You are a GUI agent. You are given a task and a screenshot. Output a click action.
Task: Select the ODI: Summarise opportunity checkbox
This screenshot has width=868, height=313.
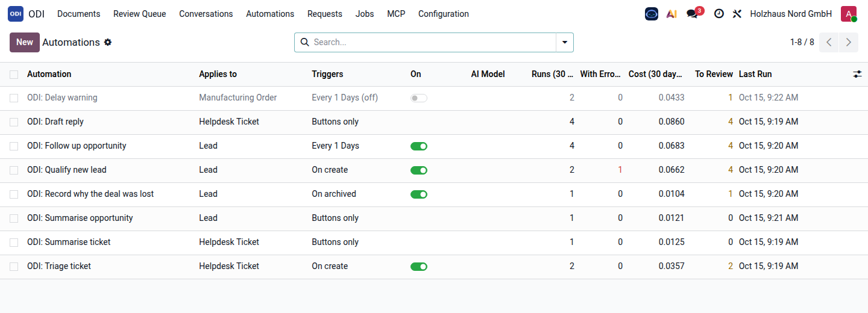coord(14,218)
